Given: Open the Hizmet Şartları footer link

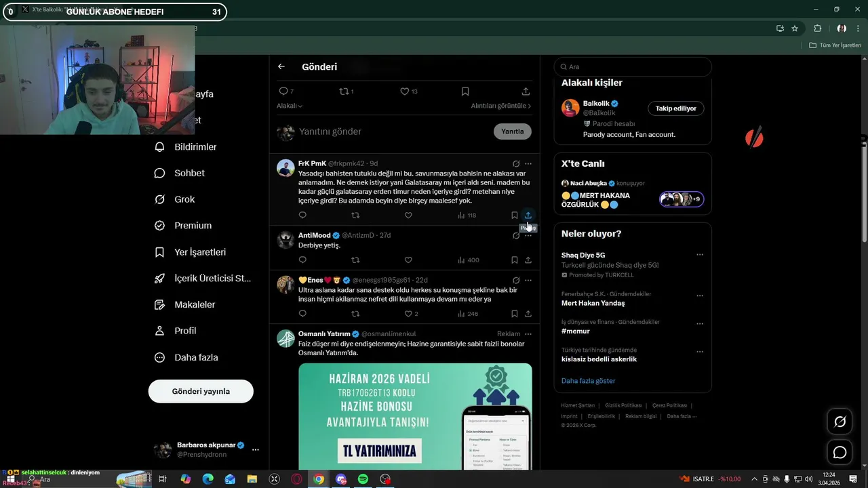Looking at the screenshot, I should tap(578, 405).
